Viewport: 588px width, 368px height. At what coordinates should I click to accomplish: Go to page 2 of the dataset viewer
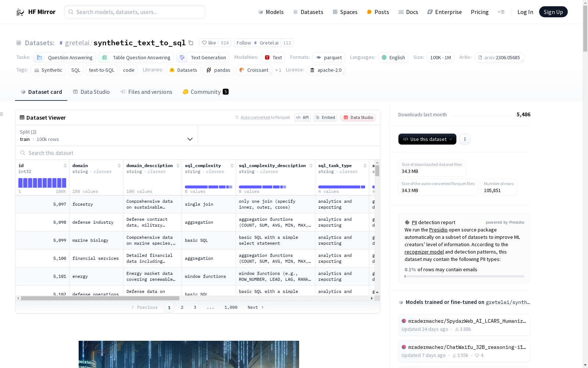(x=182, y=307)
